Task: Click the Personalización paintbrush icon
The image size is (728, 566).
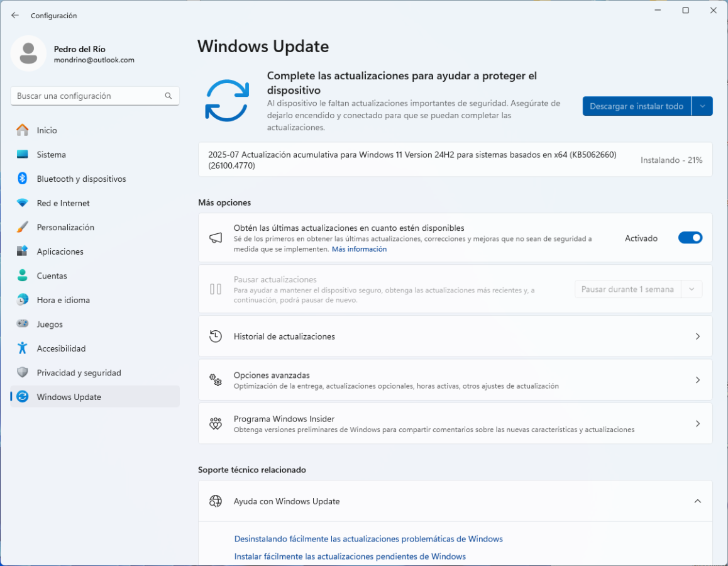Action: point(22,227)
